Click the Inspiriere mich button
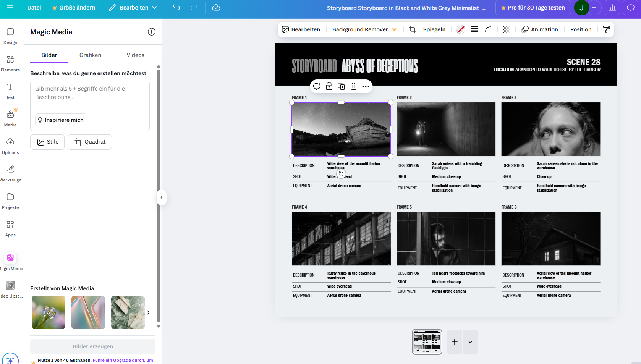641x364 pixels. tap(61, 120)
